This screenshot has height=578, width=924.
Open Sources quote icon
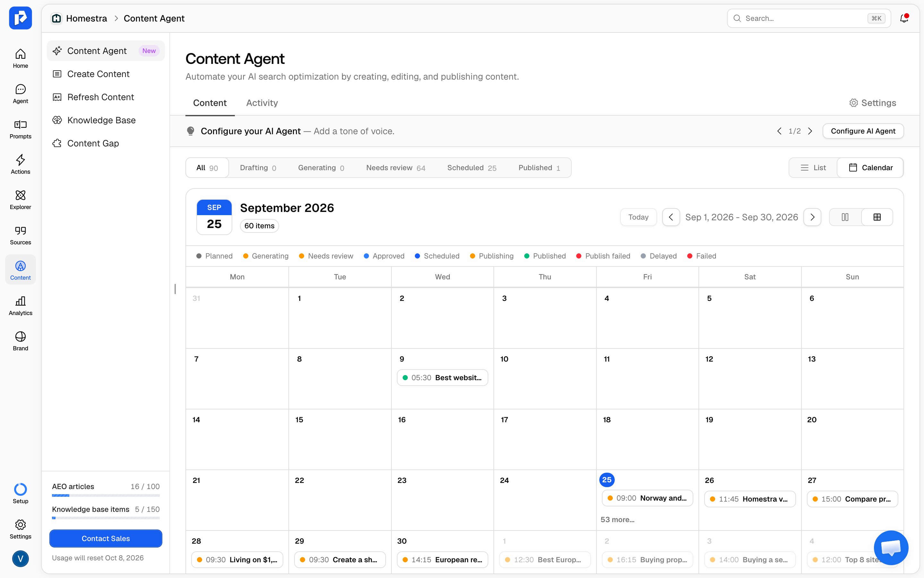[x=20, y=235]
